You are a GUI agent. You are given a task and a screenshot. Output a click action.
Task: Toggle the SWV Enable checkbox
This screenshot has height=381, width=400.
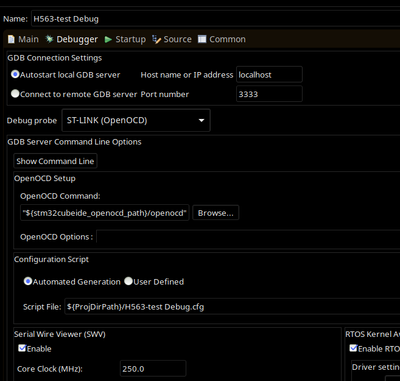[22, 348]
